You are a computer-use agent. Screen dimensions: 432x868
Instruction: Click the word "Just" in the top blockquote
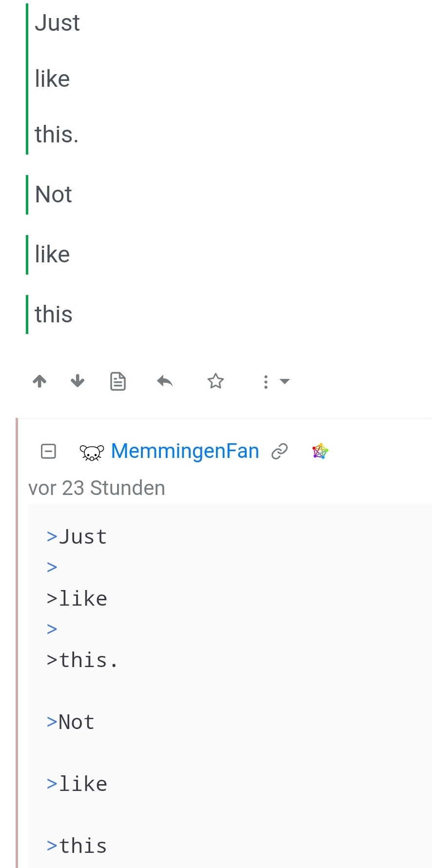pos(57,23)
